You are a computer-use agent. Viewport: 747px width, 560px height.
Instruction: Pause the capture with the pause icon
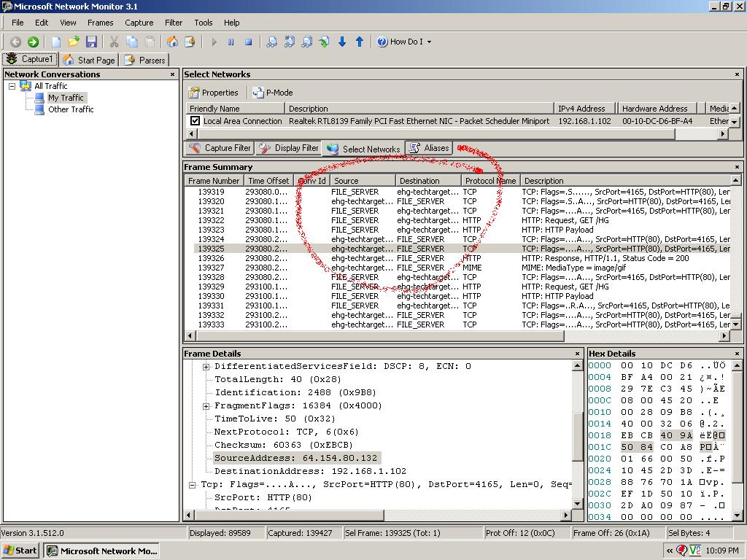231,42
